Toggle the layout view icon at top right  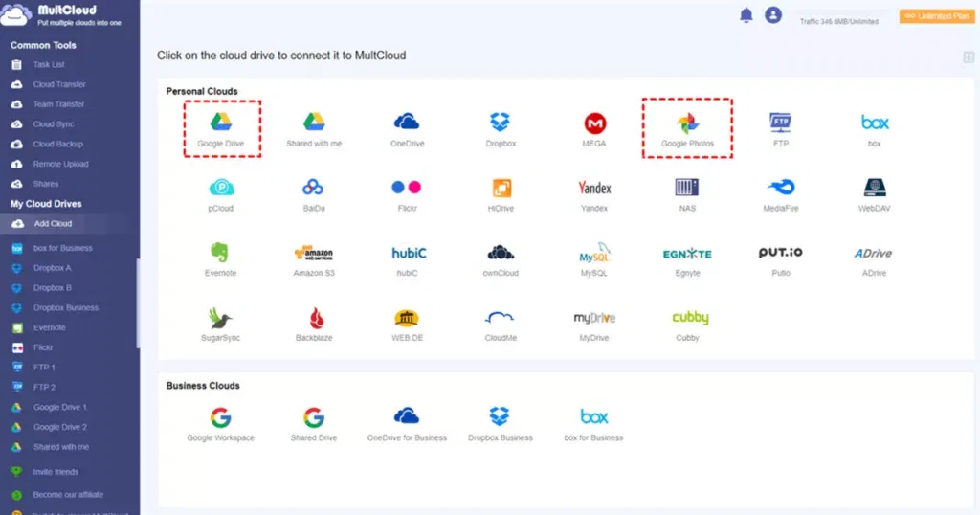969,57
